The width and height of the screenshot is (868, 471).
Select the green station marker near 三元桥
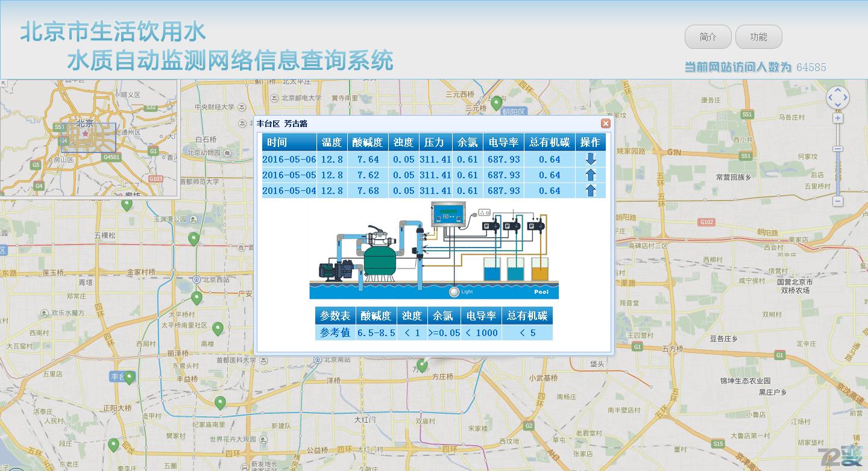(496, 102)
